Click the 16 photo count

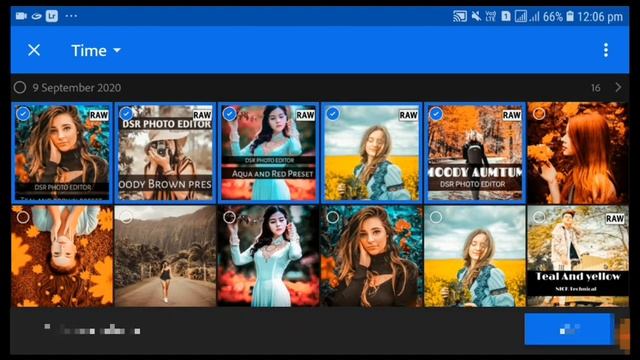point(596,88)
